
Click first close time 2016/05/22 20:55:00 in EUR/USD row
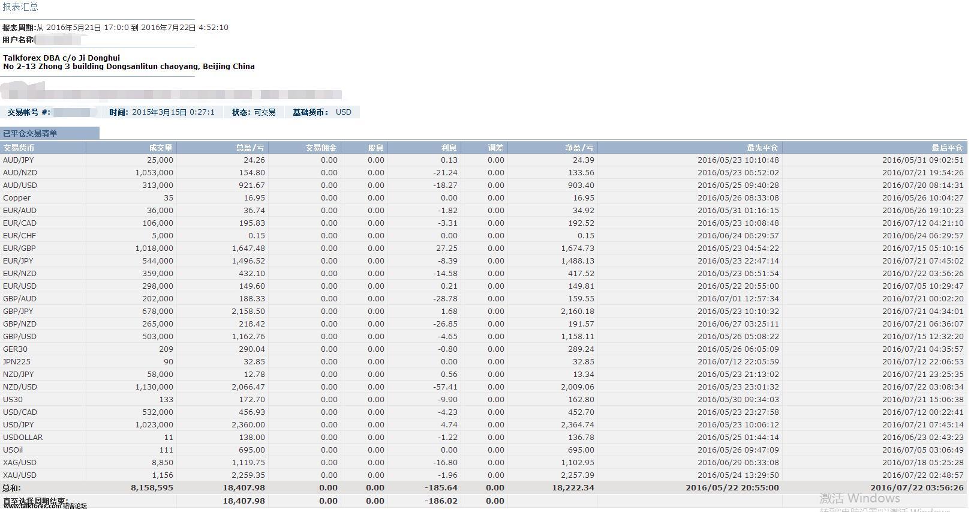coord(738,286)
